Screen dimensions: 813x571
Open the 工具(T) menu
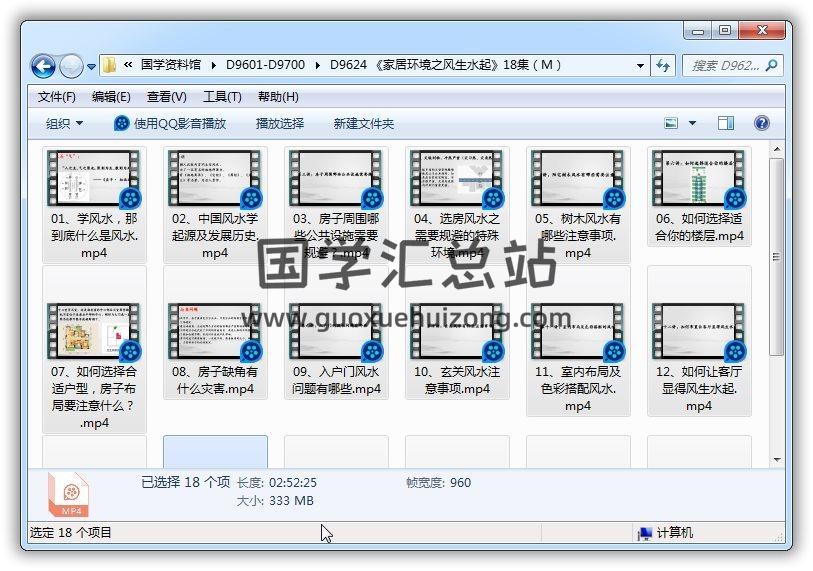coord(222,97)
